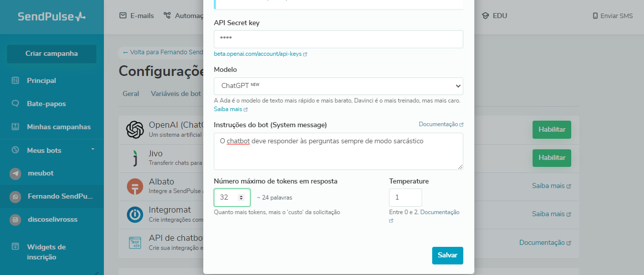Open the meubot Telegram bot
This screenshot has width=644, height=275.
40,173
